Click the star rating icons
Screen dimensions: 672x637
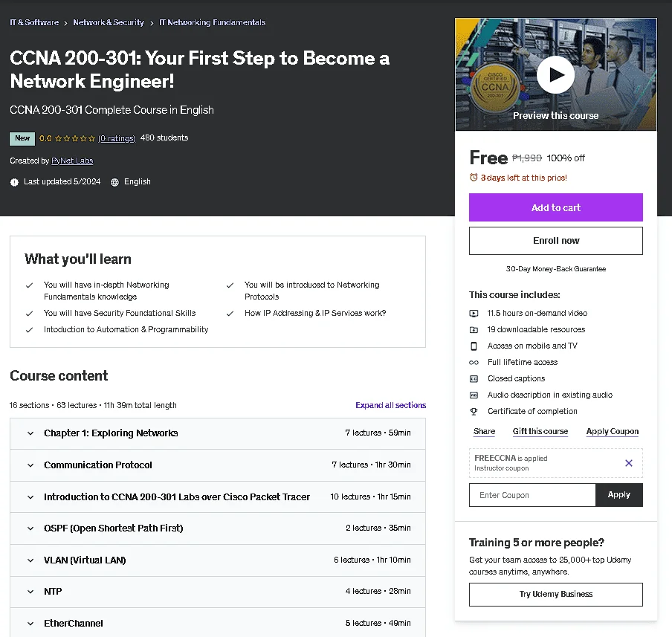75,138
